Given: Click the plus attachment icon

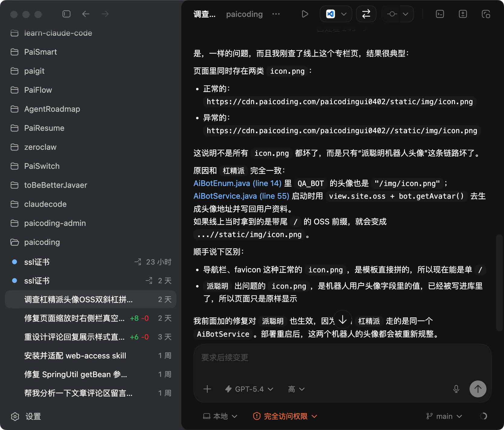Looking at the screenshot, I should point(207,389).
